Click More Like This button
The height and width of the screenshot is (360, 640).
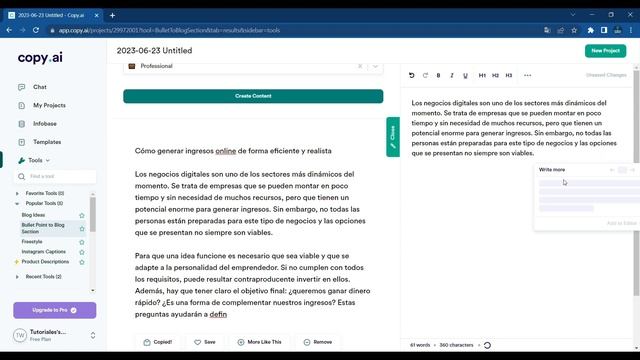pyautogui.click(x=260, y=342)
